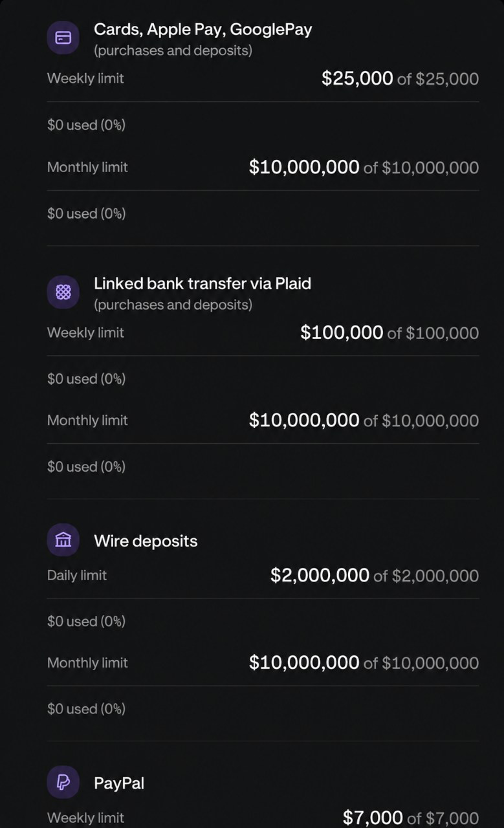Select the Linked bank transfer via Plaid heading

203,283
